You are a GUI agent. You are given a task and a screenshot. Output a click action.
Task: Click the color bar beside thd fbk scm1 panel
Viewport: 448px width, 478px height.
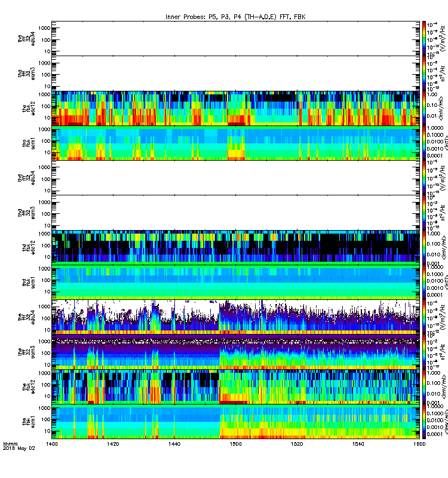pos(424,282)
